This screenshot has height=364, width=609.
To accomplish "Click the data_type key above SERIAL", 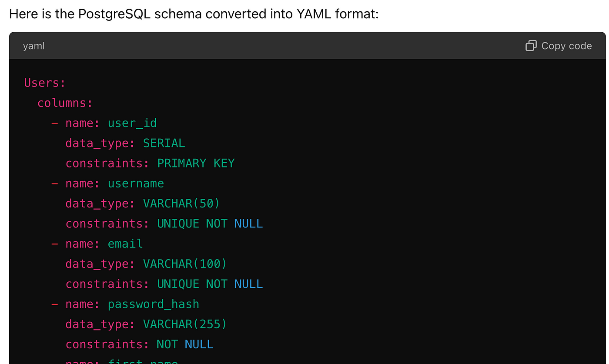I will [100, 143].
